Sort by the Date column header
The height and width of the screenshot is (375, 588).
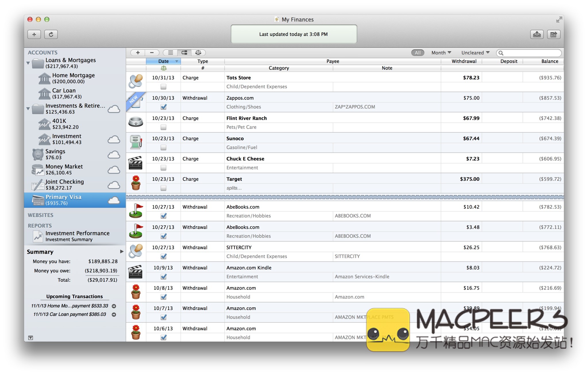point(163,61)
